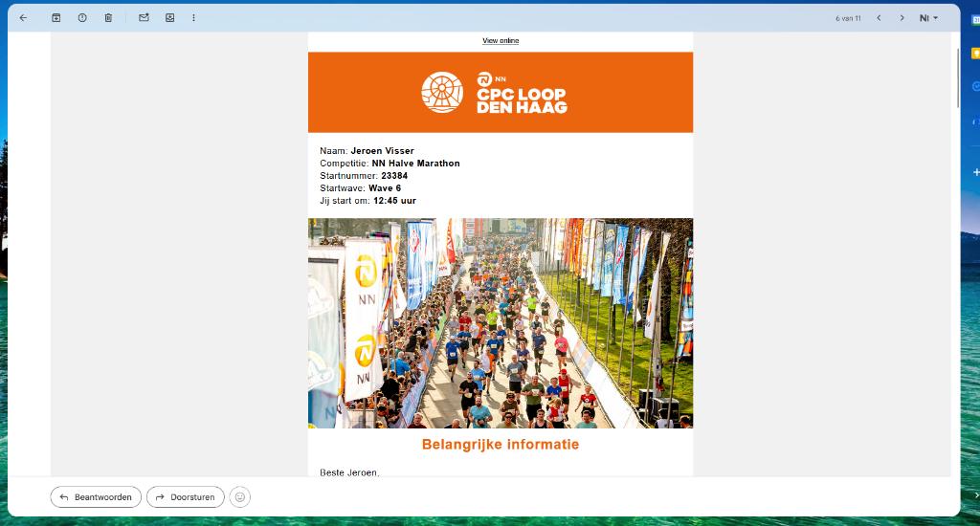Select the text 'NN Halve Marathon'

[x=415, y=163]
